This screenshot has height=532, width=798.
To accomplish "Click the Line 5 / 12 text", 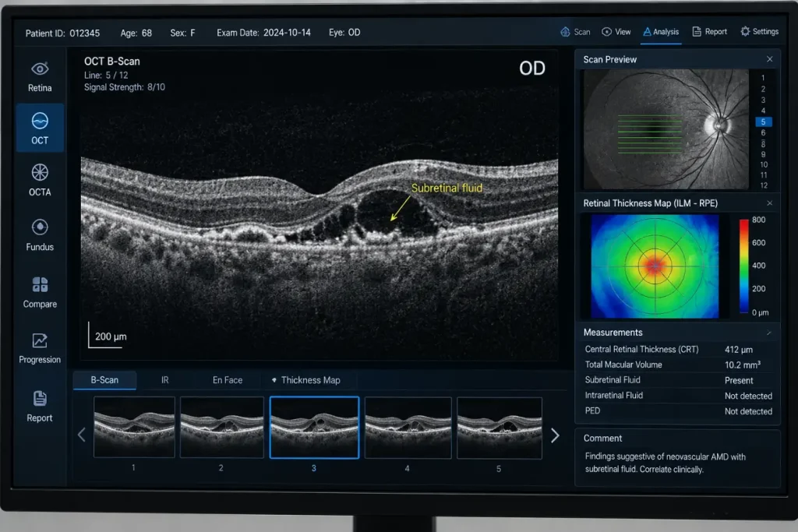I will [x=106, y=76].
